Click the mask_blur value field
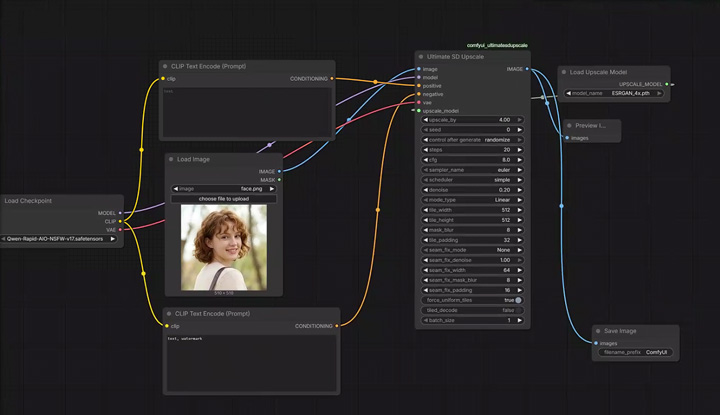 472,230
